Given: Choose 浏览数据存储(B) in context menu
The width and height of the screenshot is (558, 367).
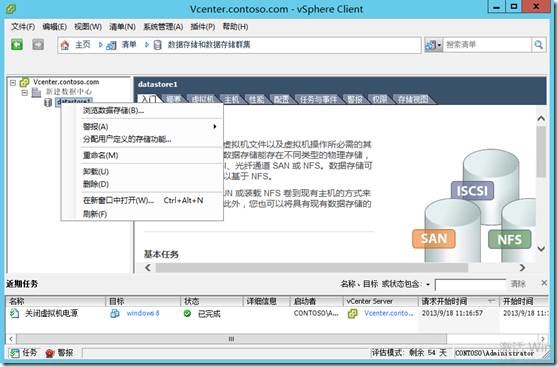Looking at the screenshot, I should (x=142, y=110).
